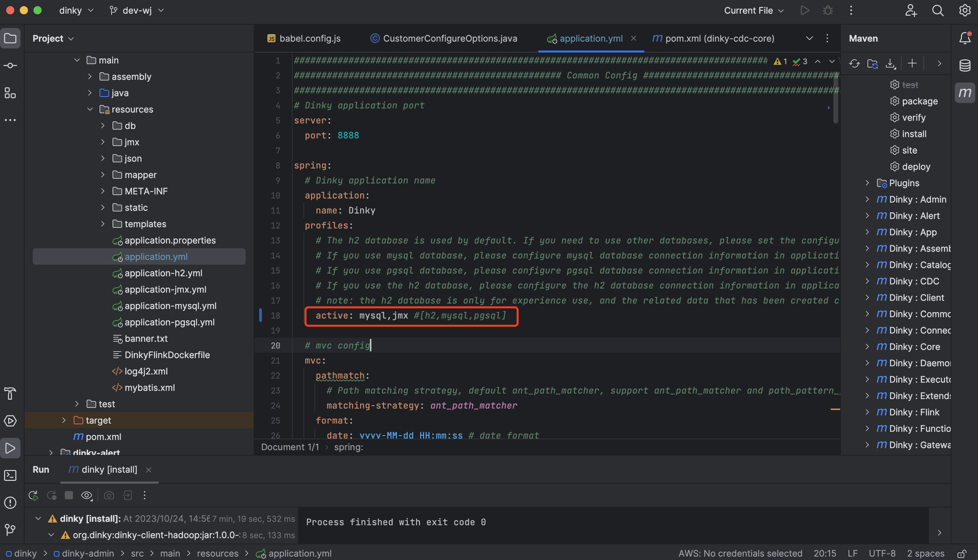Click Maven reload all projects icon
Image resolution: width=978 pixels, height=560 pixels.
tap(854, 63)
